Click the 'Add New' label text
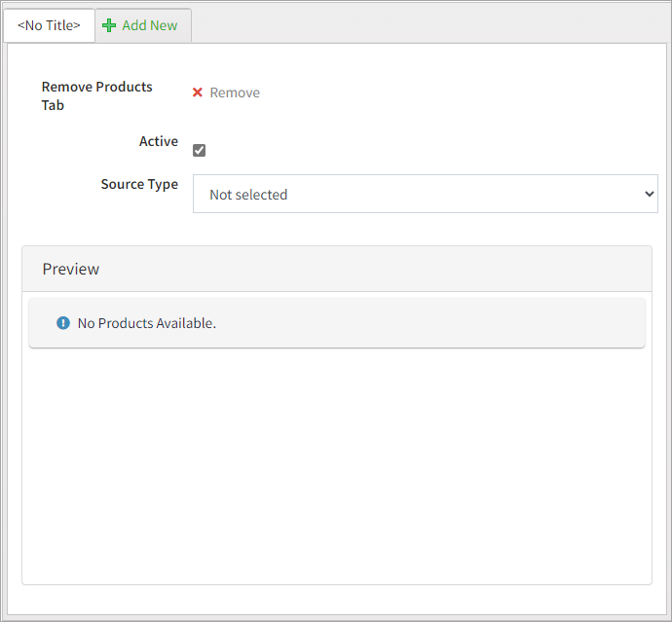Screen dimensions: 672x622 point(150,25)
